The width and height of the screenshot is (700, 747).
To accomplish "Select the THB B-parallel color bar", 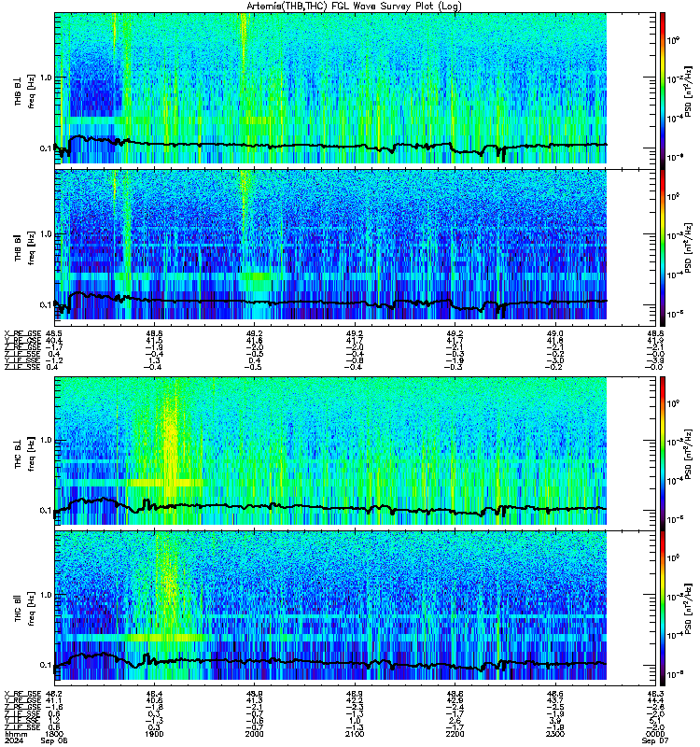I will pyautogui.click(x=663, y=247).
